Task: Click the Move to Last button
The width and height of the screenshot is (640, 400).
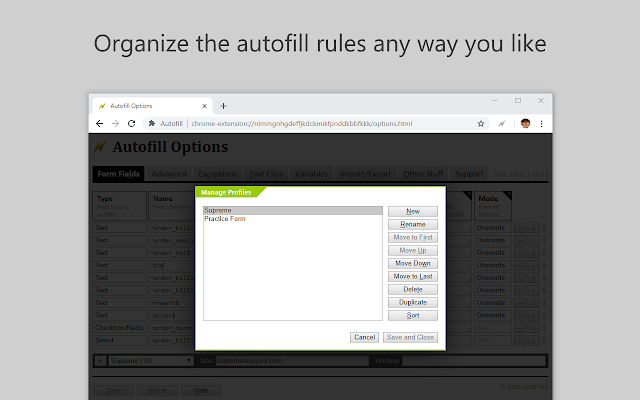Action: [x=413, y=277]
